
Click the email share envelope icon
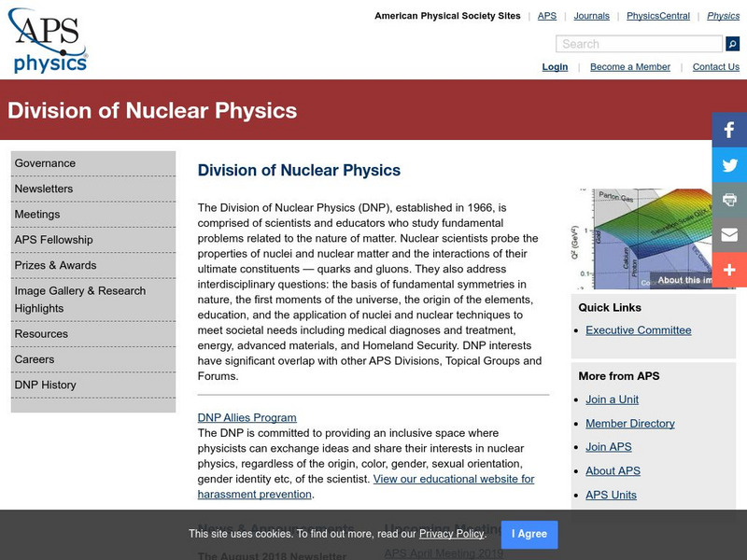coord(729,234)
